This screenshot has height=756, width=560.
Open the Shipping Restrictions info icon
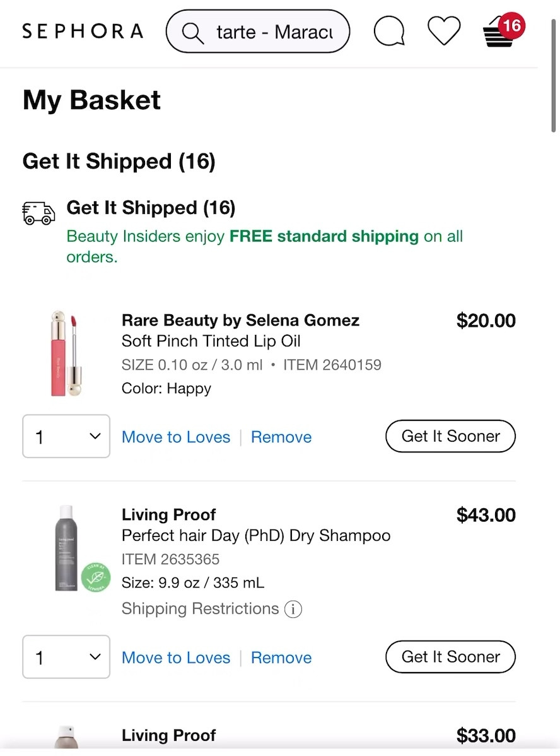click(x=294, y=610)
